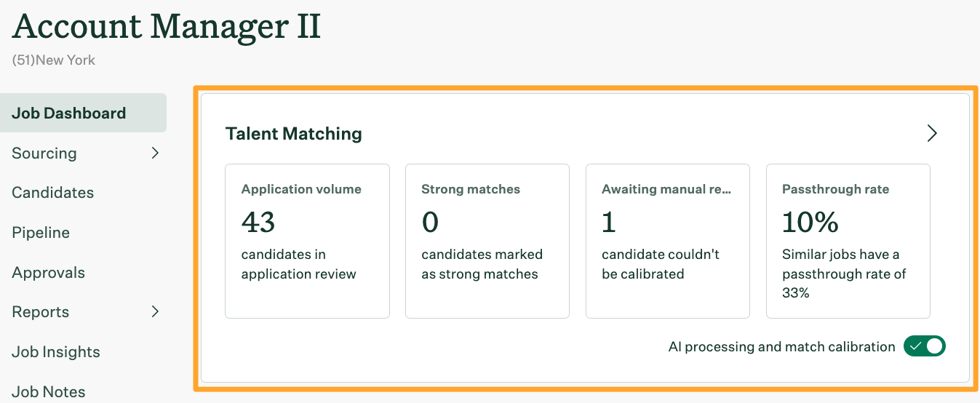Open the Sourcing sidebar item

(44, 153)
